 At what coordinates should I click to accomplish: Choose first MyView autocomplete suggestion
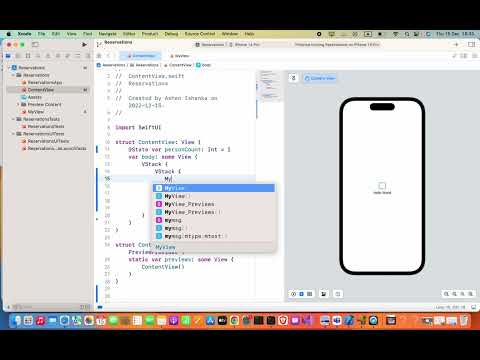(214, 188)
